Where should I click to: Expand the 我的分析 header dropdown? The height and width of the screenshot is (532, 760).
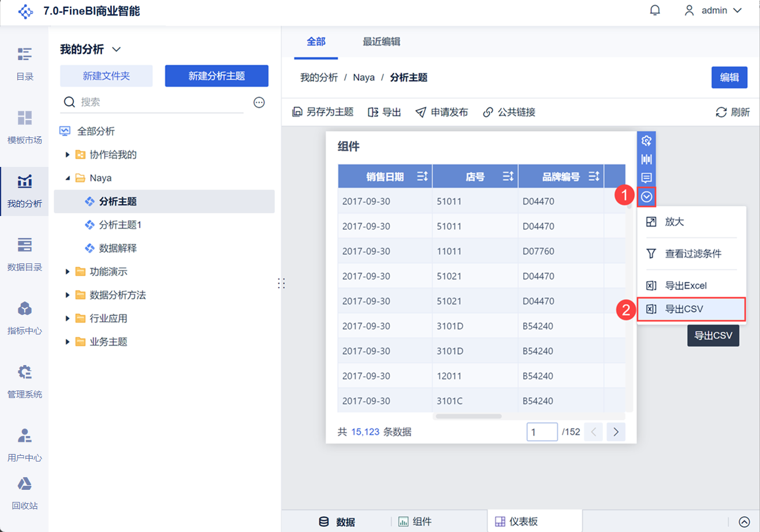[x=116, y=50]
